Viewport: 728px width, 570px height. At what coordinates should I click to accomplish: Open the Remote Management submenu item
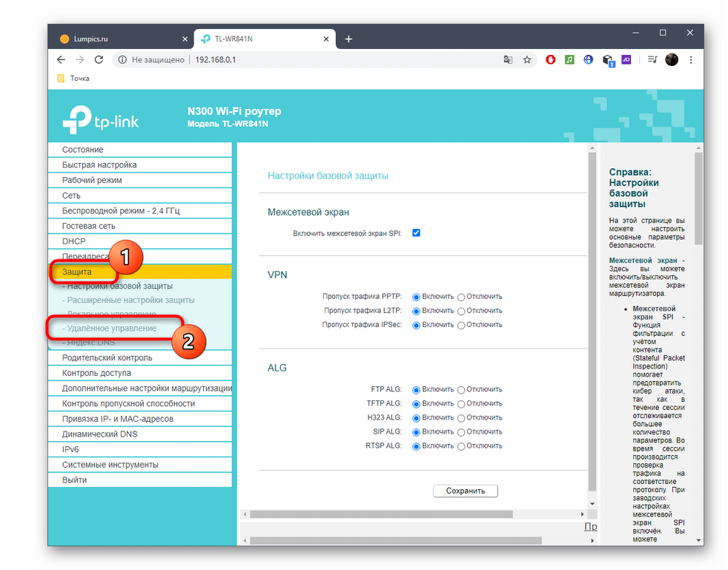(111, 328)
